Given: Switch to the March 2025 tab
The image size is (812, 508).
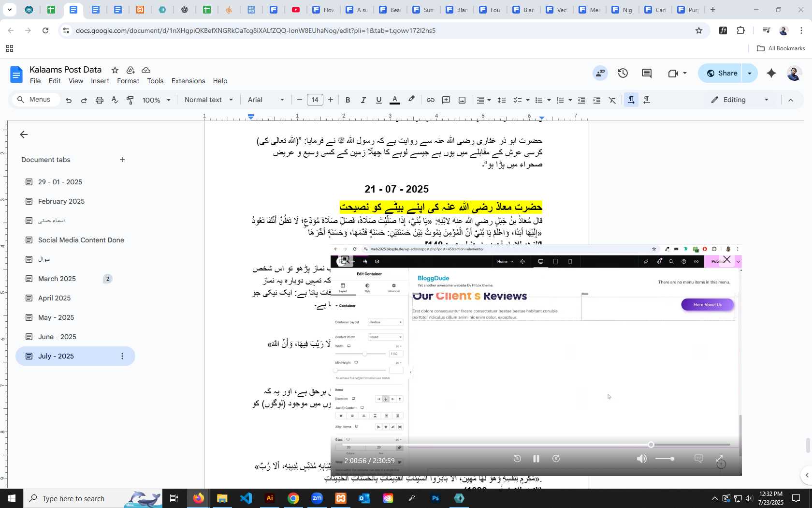Looking at the screenshot, I should 57,279.
